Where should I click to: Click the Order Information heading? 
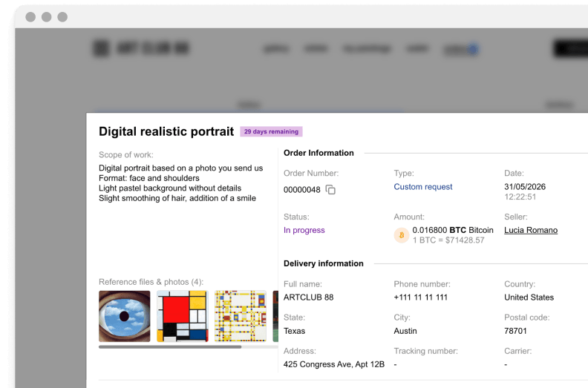318,153
